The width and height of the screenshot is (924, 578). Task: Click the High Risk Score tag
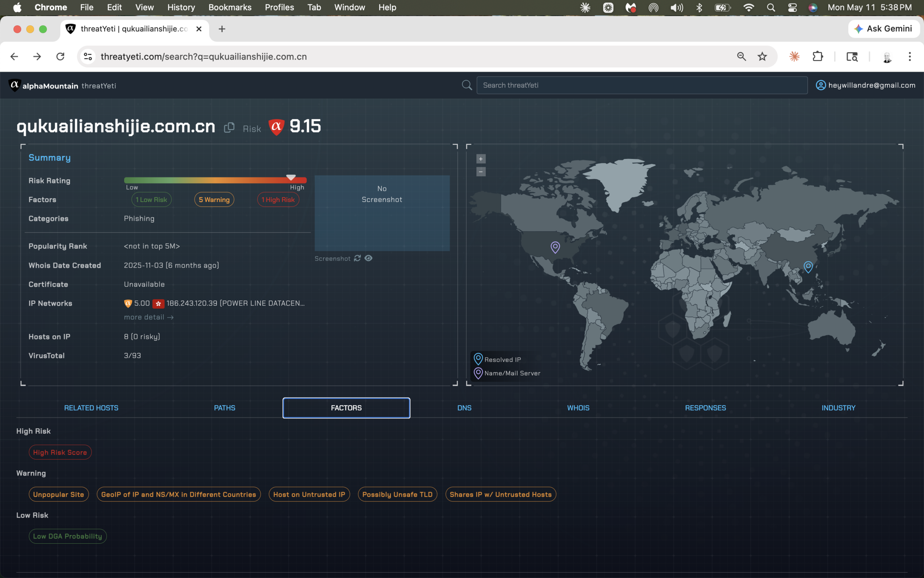[x=60, y=452]
